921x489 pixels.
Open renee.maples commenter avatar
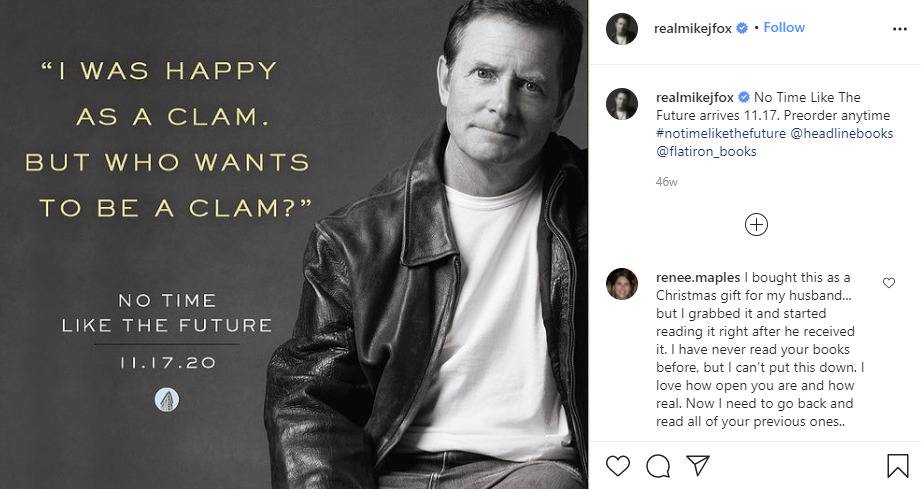(x=622, y=285)
